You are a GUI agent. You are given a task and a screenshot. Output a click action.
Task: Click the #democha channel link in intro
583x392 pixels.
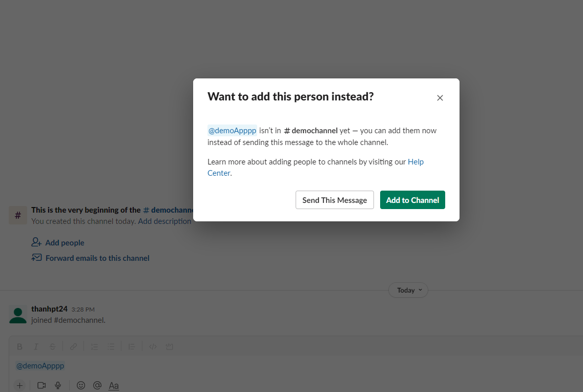tap(168, 210)
